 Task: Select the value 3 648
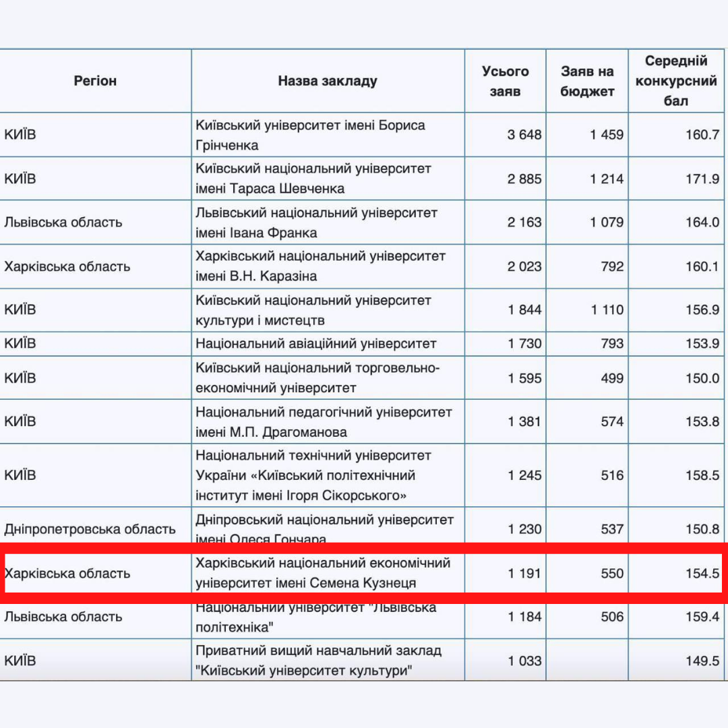point(524,135)
